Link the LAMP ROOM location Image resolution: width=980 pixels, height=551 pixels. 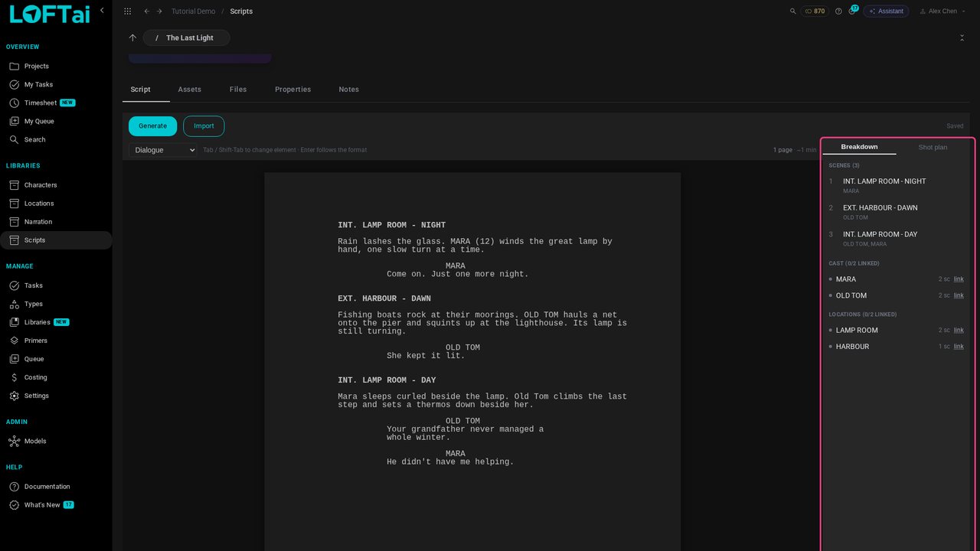point(959,331)
